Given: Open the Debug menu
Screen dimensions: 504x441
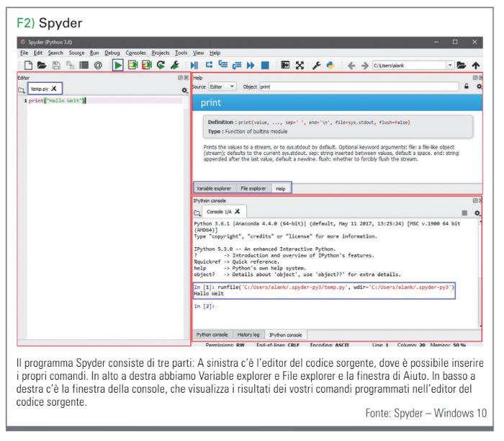Looking at the screenshot, I should click(112, 53).
